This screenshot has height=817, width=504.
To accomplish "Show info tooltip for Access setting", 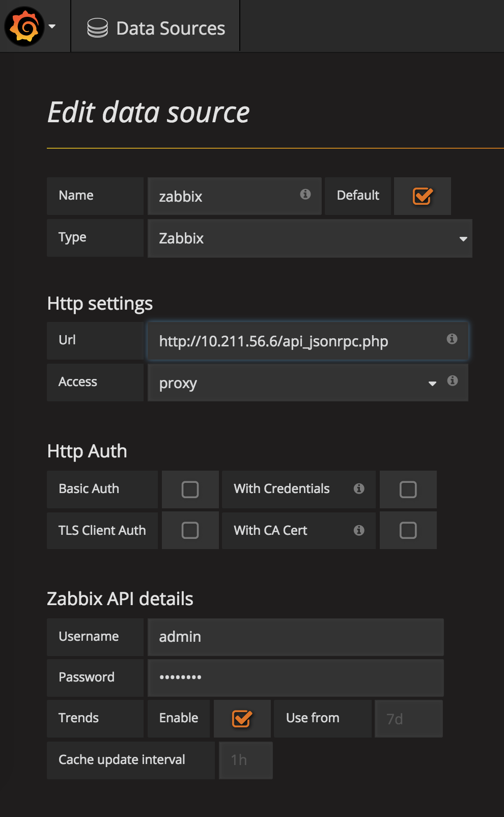I will tap(453, 380).
